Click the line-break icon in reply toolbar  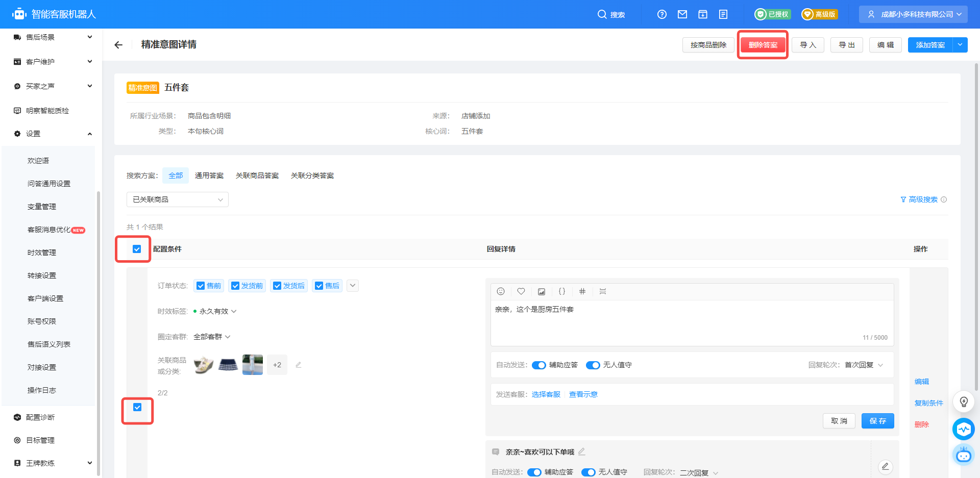coord(603,291)
